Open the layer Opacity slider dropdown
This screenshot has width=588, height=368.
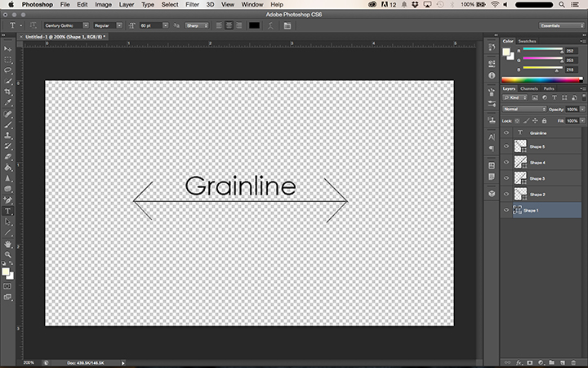pyautogui.click(x=582, y=110)
